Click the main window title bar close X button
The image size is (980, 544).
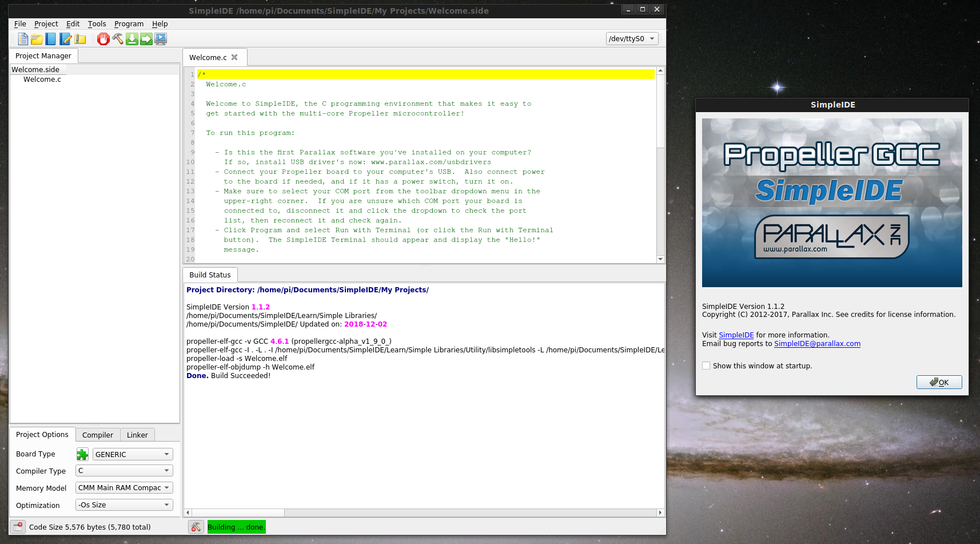[x=657, y=9]
